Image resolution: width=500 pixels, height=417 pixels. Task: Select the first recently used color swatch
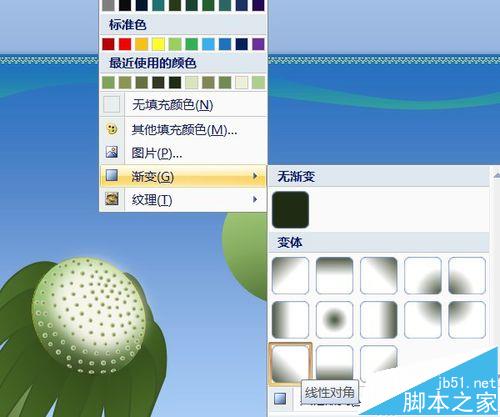tap(108, 82)
